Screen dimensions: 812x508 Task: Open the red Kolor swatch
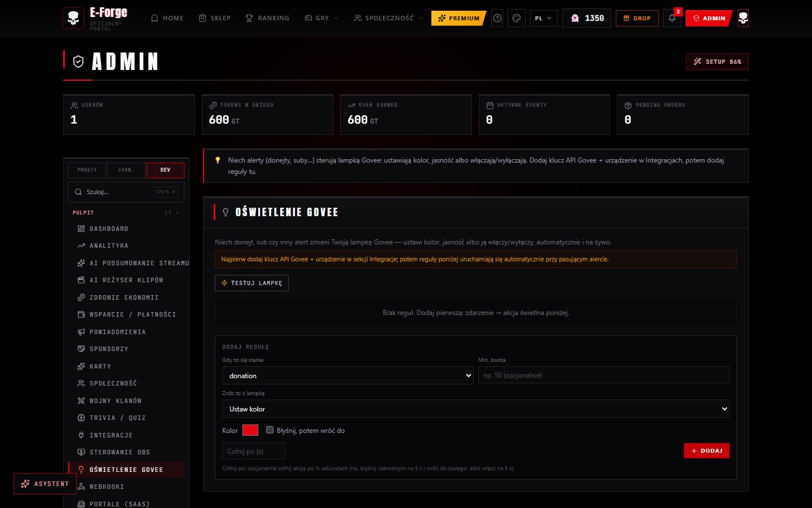[250, 430]
